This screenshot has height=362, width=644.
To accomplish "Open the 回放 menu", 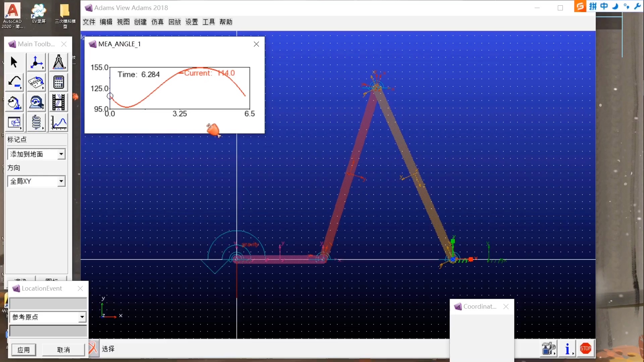I will [174, 22].
